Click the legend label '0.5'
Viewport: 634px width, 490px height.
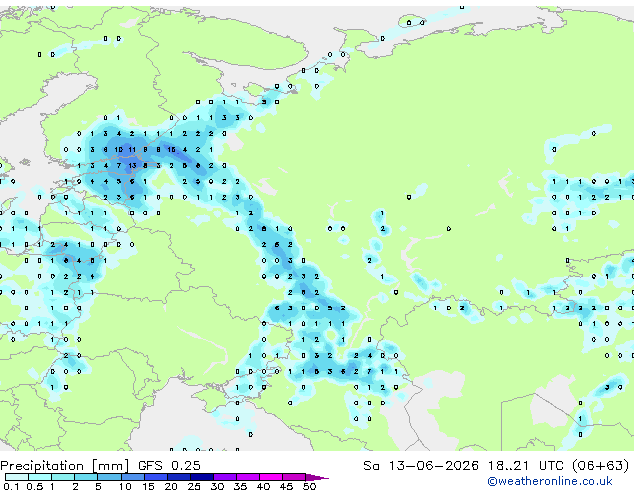[x=35, y=486]
